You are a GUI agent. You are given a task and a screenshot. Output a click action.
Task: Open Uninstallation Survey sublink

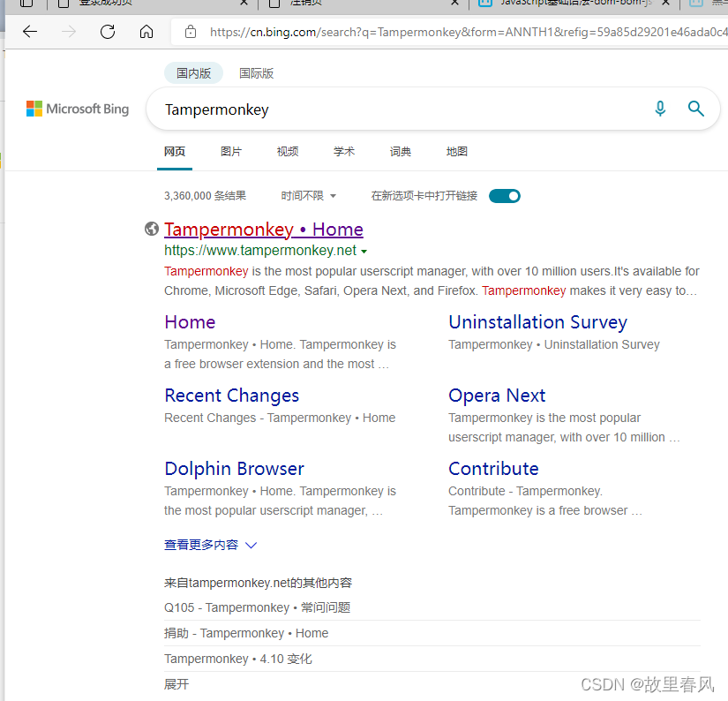537,322
